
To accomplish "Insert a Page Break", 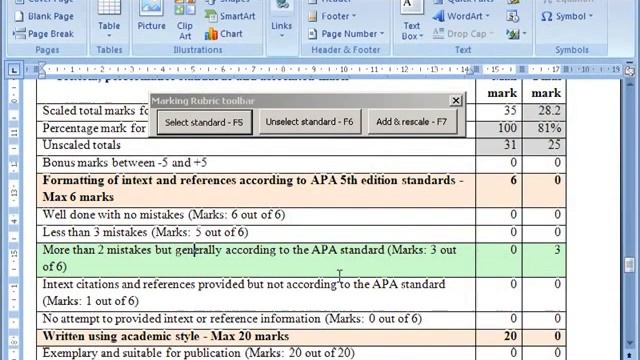I will 44,34.
